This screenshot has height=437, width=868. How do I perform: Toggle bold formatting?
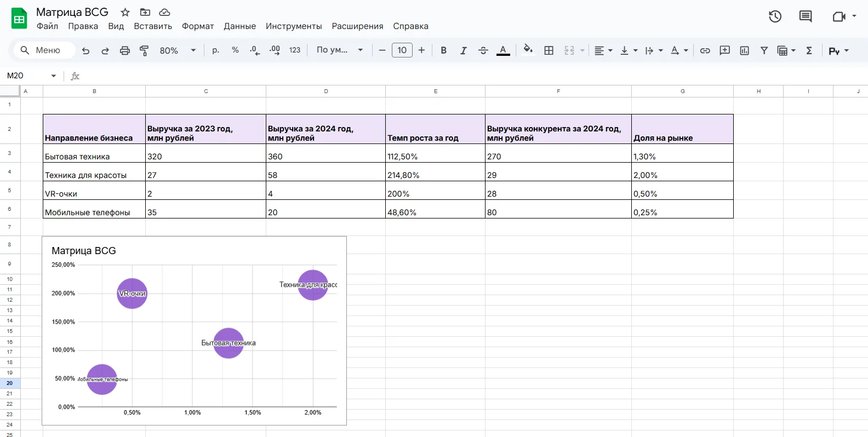[x=443, y=50]
